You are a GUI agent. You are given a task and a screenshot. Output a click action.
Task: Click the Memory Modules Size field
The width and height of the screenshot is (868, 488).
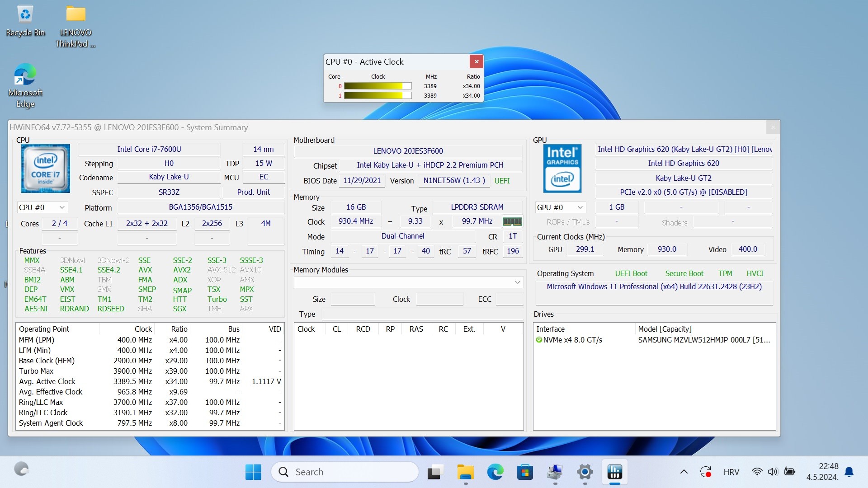tap(353, 299)
